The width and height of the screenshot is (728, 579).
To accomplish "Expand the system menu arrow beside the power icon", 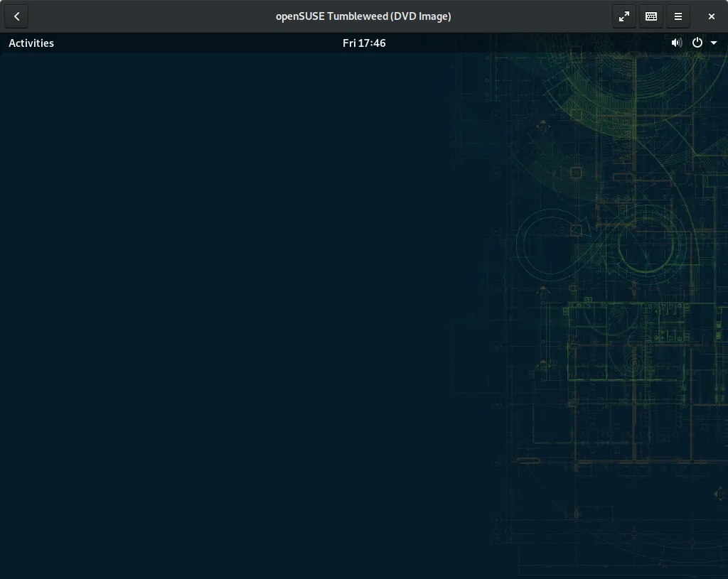I will click(714, 43).
